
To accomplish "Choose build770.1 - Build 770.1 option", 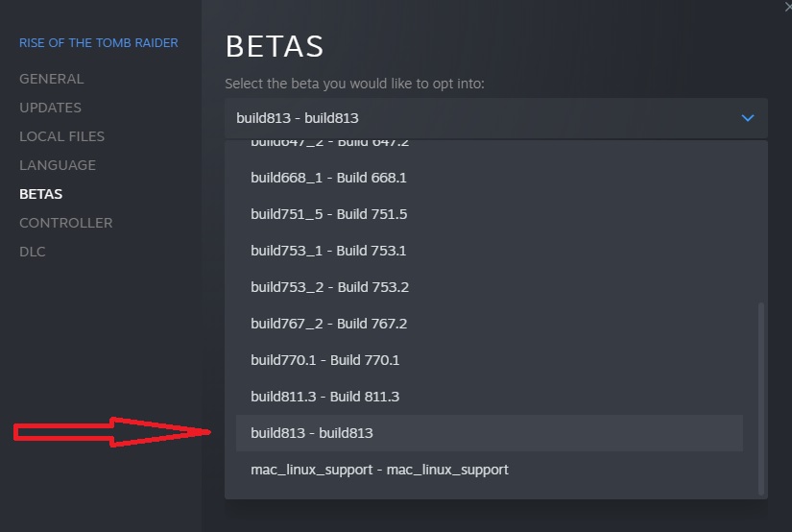I will click(489, 360).
